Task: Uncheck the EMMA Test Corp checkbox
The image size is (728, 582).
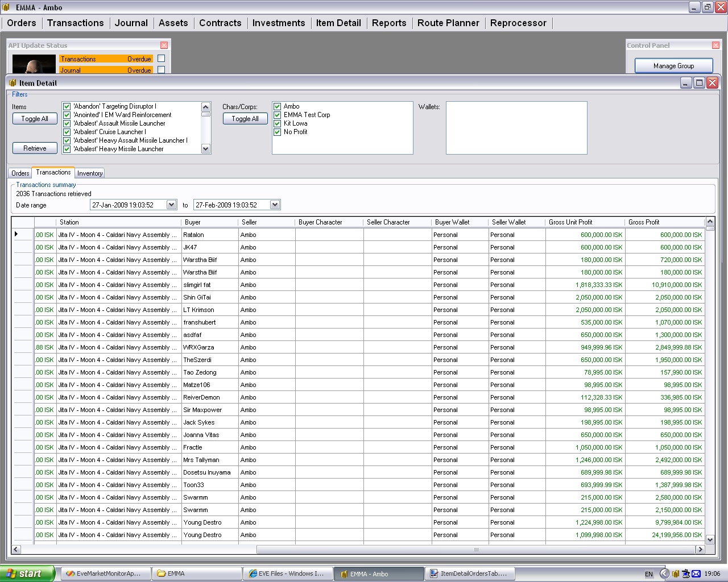Action: pos(278,115)
